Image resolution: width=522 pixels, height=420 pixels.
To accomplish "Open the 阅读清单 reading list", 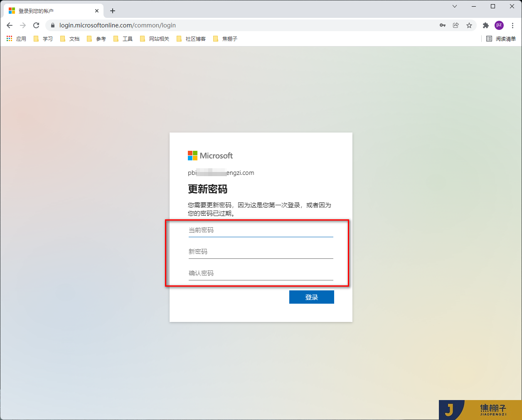I will point(501,39).
